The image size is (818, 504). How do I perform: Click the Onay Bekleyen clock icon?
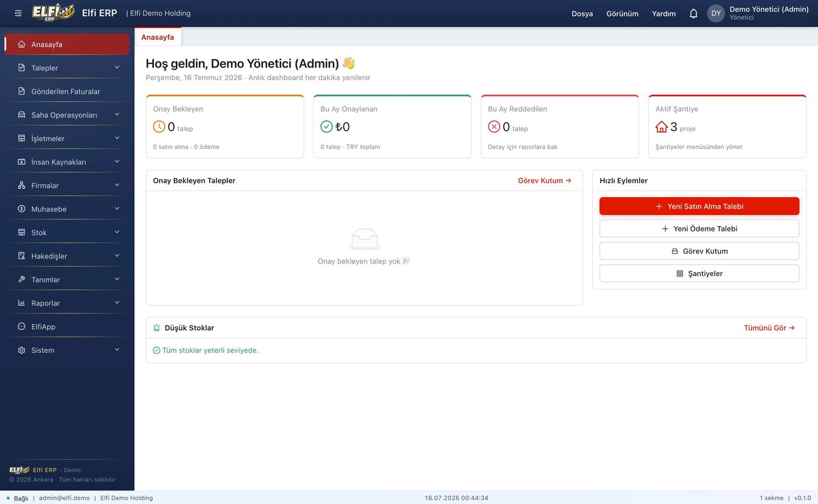159,127
